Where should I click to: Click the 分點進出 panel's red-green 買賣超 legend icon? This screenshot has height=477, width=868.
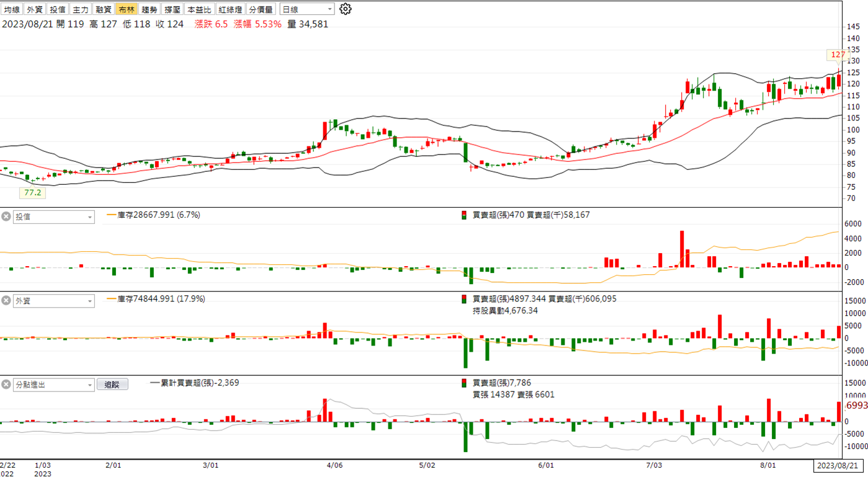463,383
